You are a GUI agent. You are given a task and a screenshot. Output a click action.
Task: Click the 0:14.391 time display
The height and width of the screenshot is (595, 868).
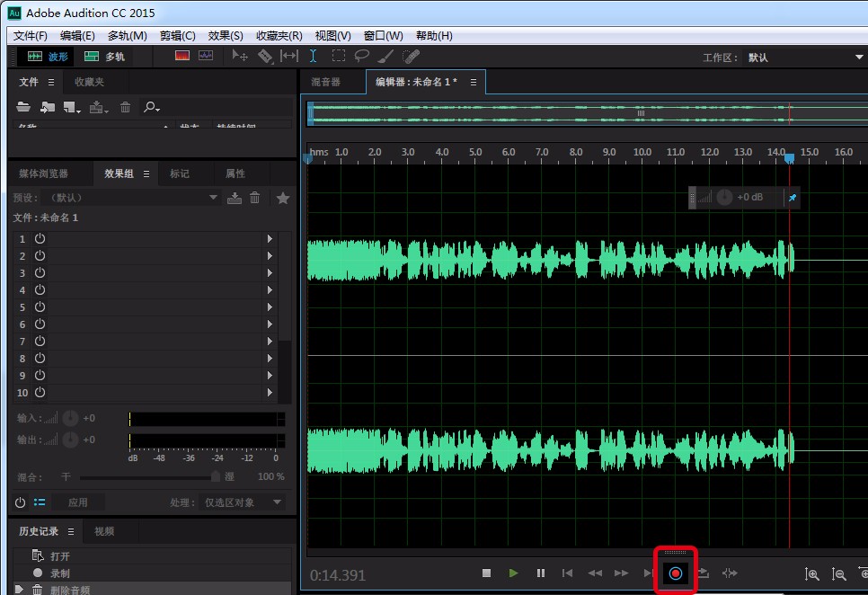338,575
